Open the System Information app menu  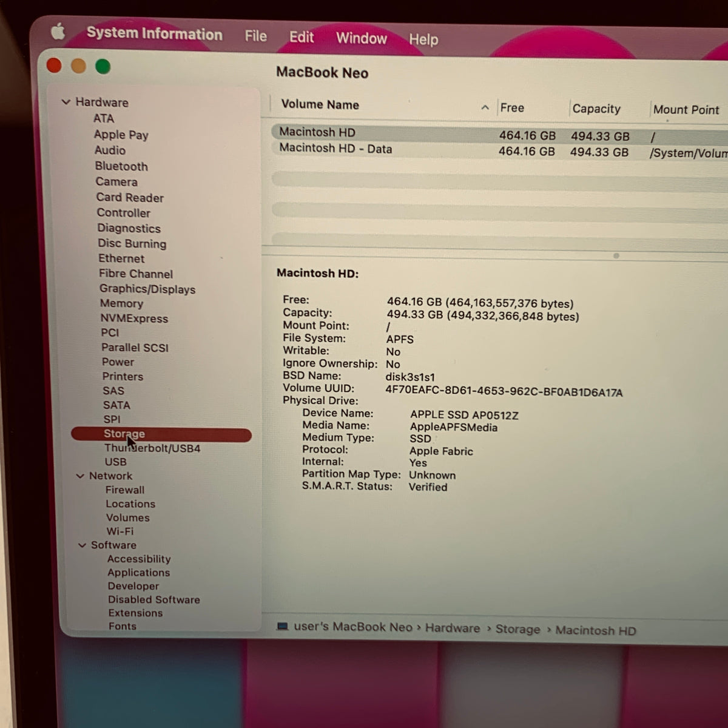tap(155, 34)
